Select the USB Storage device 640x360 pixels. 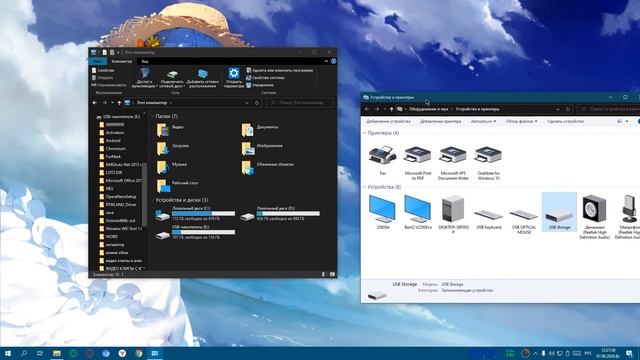tap(559, 212)
